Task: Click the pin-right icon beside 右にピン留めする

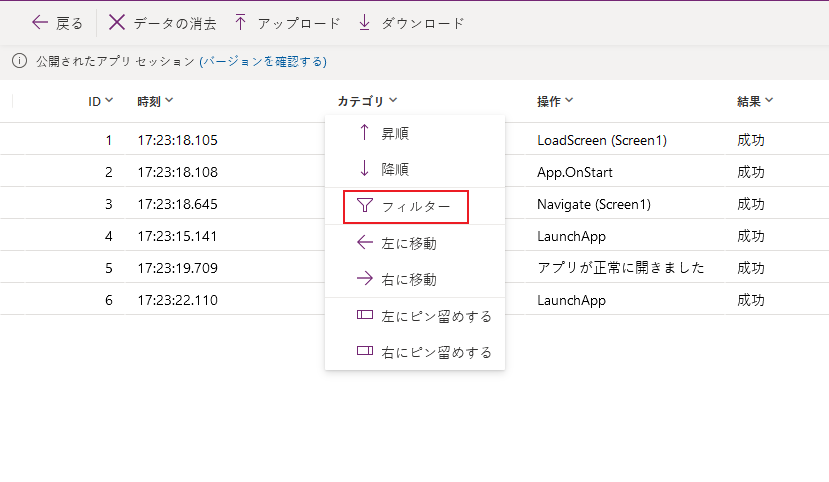Action: (x=365, y=351)
